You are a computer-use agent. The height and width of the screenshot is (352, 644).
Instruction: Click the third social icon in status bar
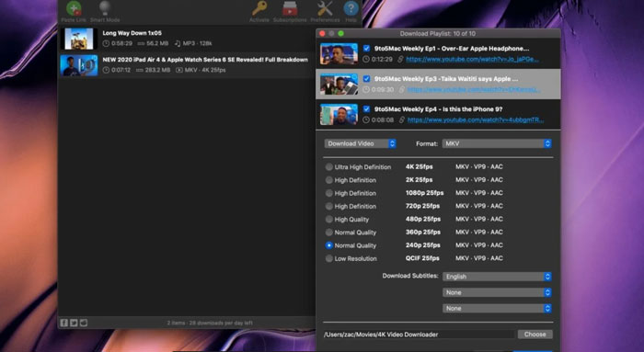point(84,323)
